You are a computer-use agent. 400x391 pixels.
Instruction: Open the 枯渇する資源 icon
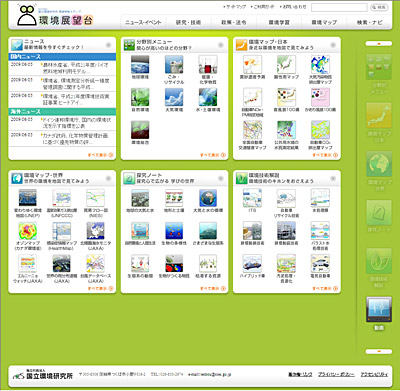pos(208,263)
